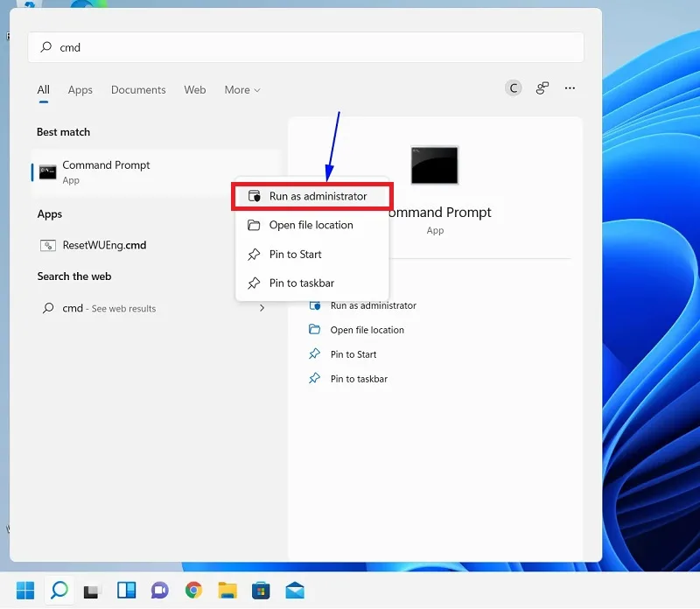The width and height of the screenshot is (700, 609).
Task: Switch to the Apps search tab
Action: [80, 90]
